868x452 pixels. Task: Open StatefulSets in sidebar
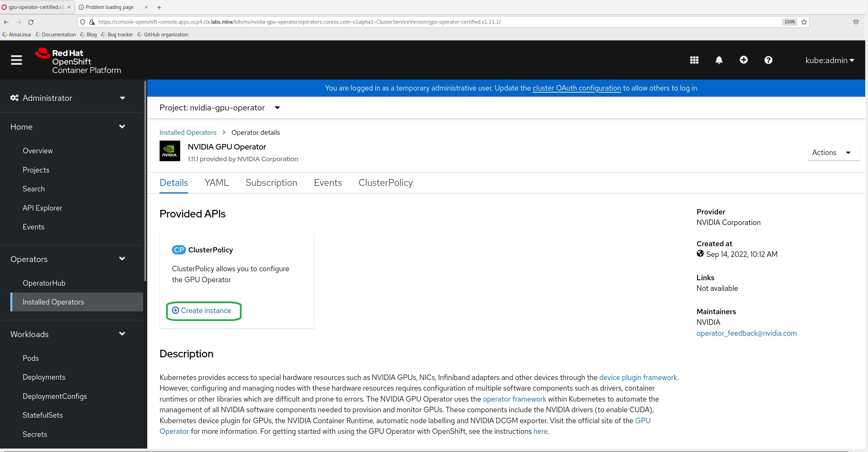pos(43,415)
